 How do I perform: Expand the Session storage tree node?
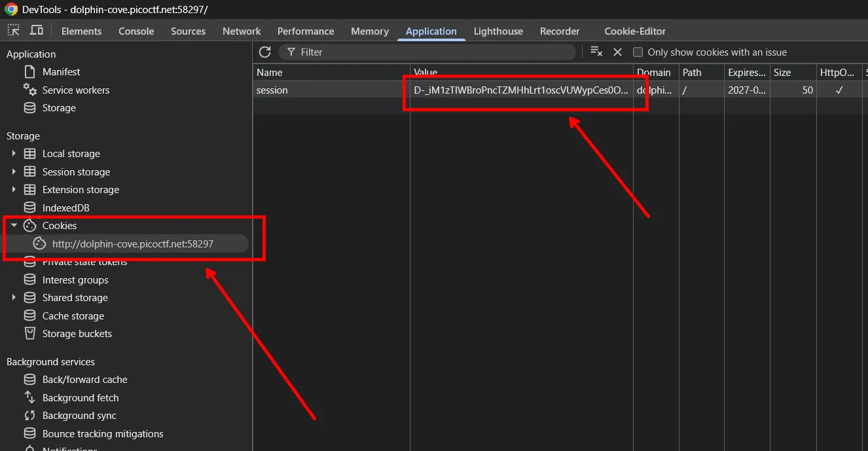(x=14, y=171)
